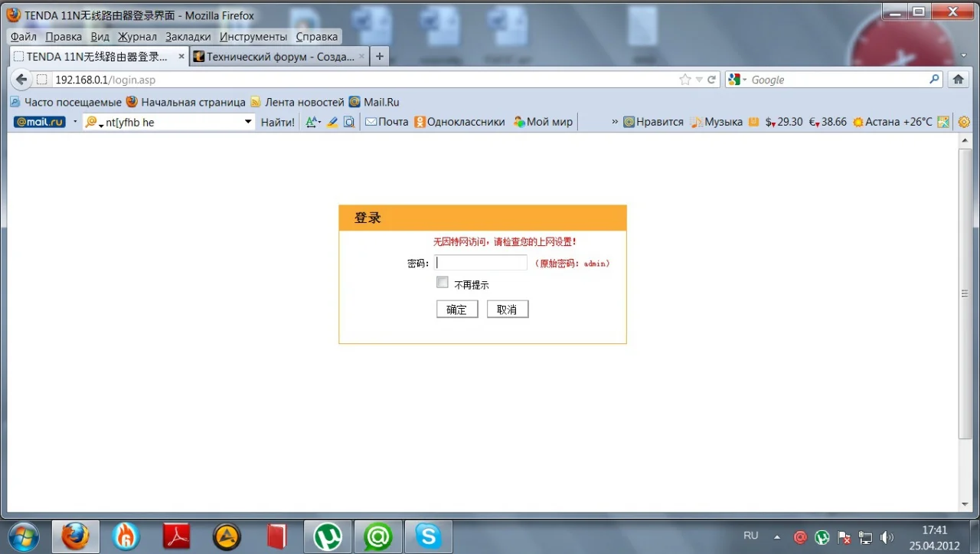Select the TENDA 11N tab
This screenshot has width=980, height=554.
(x=100, y=57)
